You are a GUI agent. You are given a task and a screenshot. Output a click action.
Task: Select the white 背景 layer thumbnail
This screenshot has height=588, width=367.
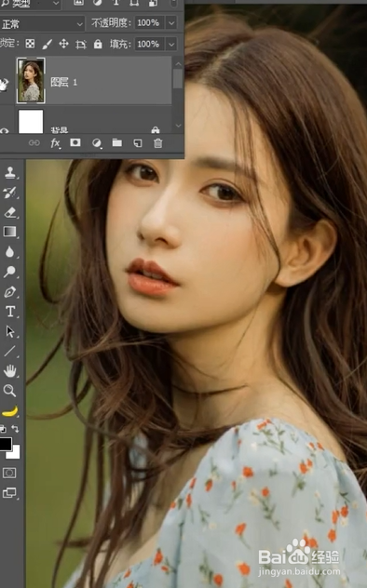[x=31, y=122]
